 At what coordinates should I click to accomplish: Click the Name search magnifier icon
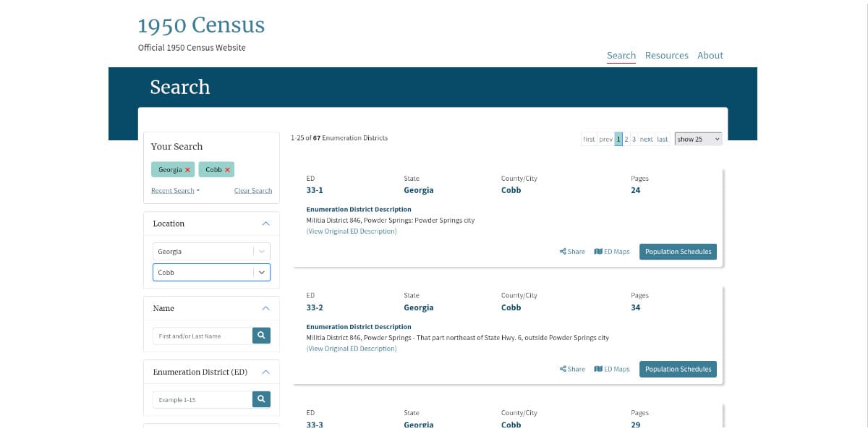coord(261,336)
